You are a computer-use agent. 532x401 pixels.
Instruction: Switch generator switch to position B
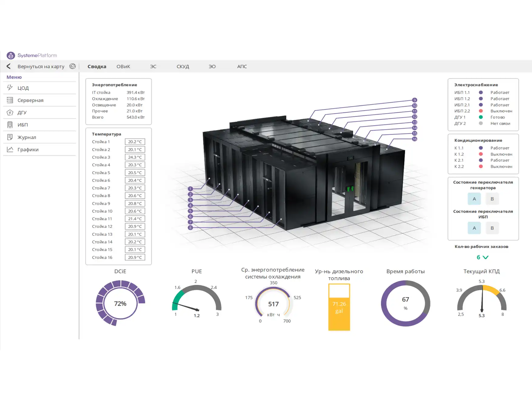pos(492,199)
